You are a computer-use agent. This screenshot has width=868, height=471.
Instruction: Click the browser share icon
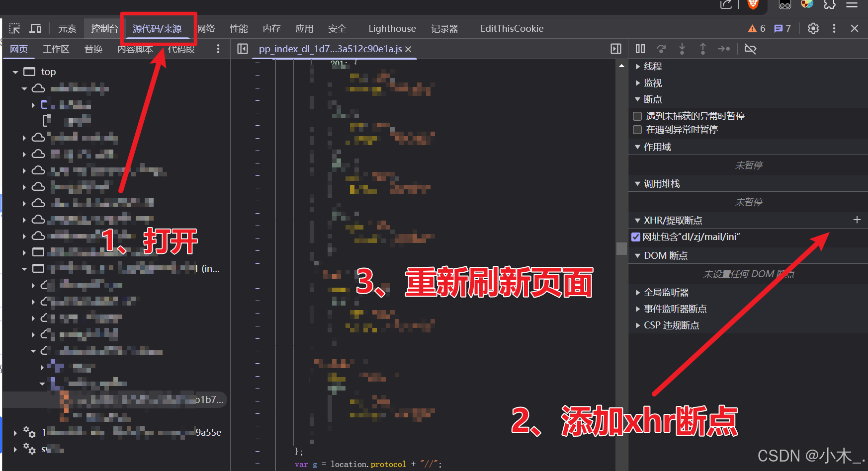tap(726, 4)
